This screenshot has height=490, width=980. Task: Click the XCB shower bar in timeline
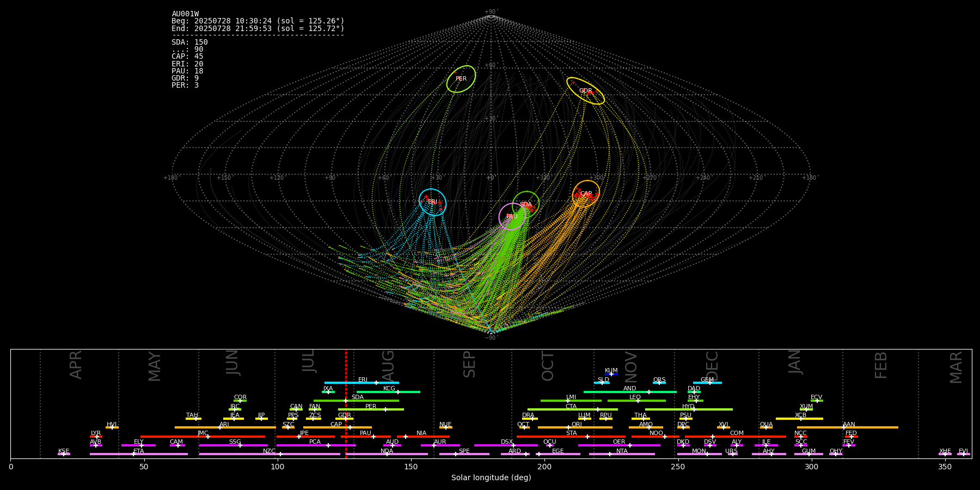[799, 419]
